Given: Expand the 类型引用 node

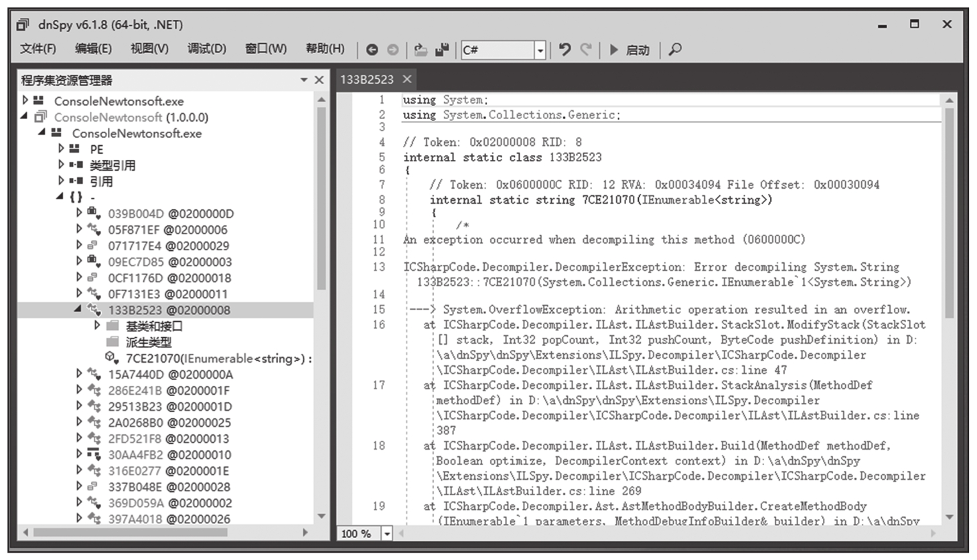Looking at the screenshot, I should (62, 165).
